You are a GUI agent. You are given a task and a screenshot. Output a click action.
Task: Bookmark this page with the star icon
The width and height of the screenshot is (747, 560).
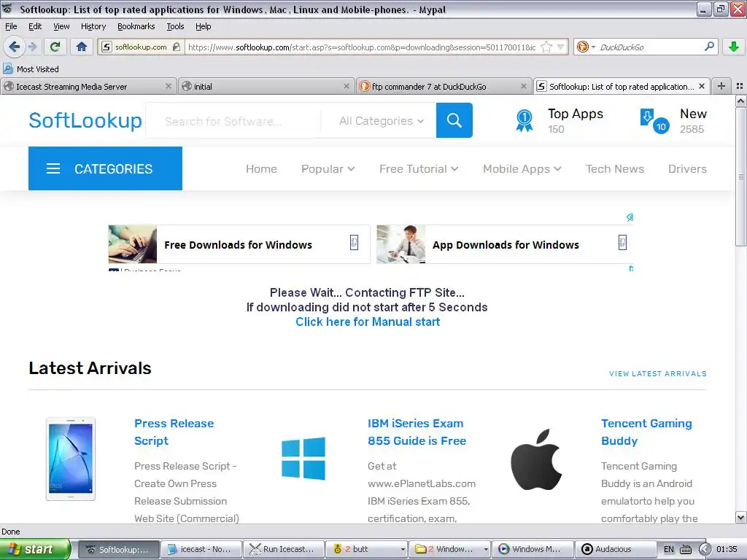click(547, 47)
